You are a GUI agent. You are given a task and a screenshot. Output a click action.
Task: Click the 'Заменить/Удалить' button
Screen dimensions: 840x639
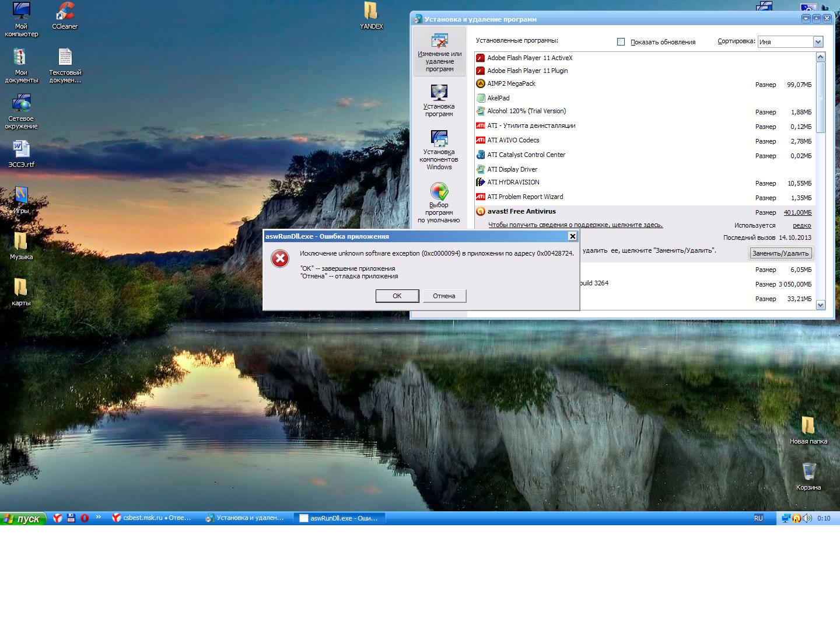(780, 253)
